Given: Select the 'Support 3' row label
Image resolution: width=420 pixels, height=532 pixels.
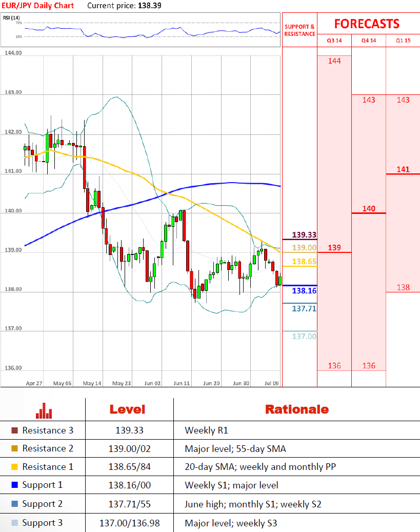Looking at the screenshot, I should pos(43,523).
